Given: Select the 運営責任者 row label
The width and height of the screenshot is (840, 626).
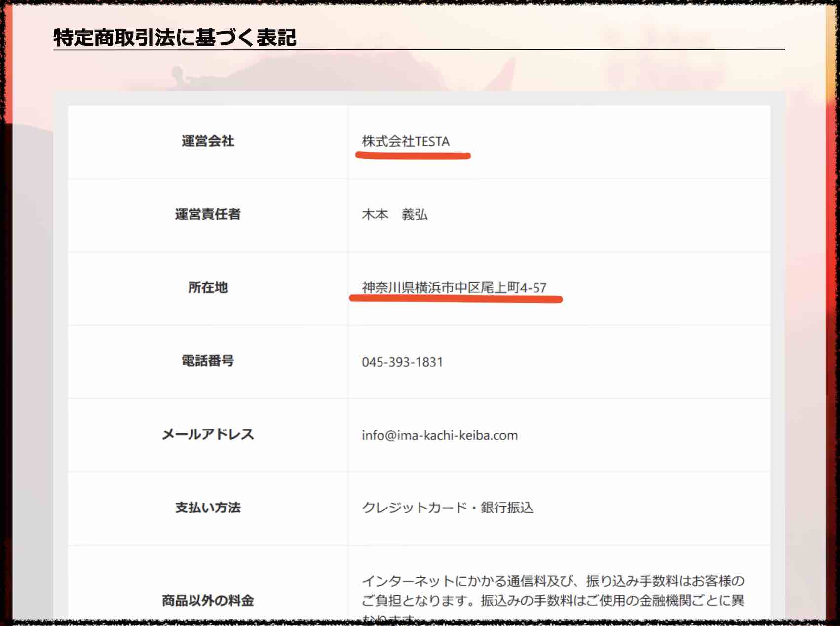Looking at the screenshot, I should coord(207,215).
